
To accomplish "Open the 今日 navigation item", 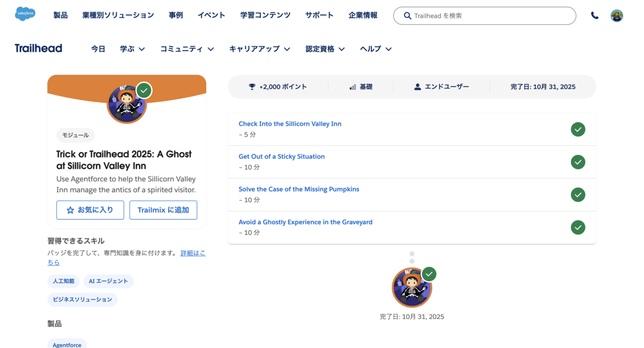I will 98,49.
